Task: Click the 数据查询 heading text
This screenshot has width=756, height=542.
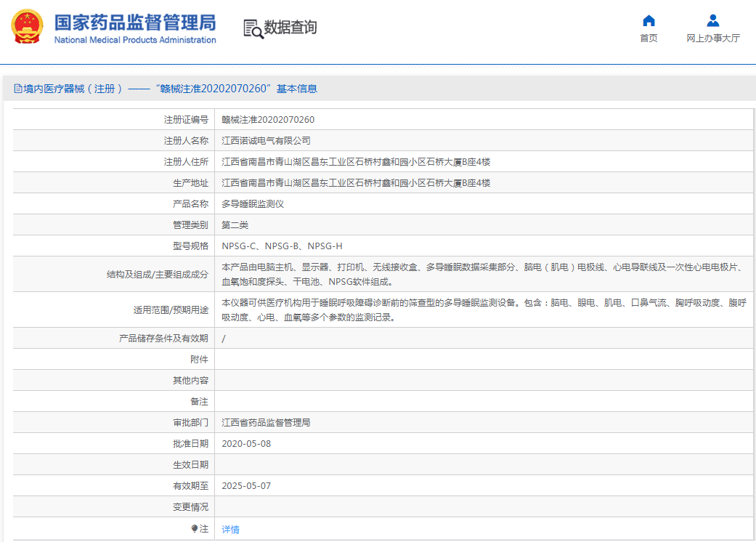Action: (290, 28)
